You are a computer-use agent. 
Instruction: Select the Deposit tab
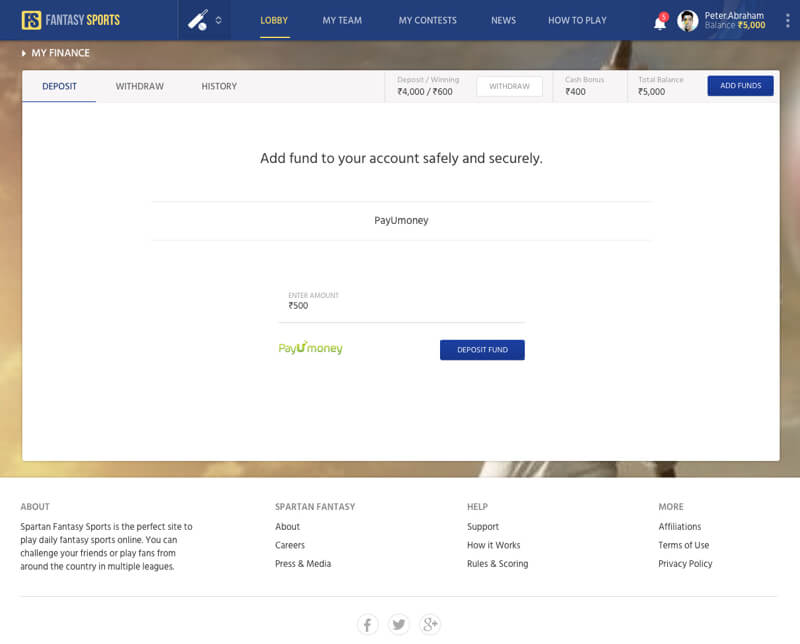pos(59,86)
